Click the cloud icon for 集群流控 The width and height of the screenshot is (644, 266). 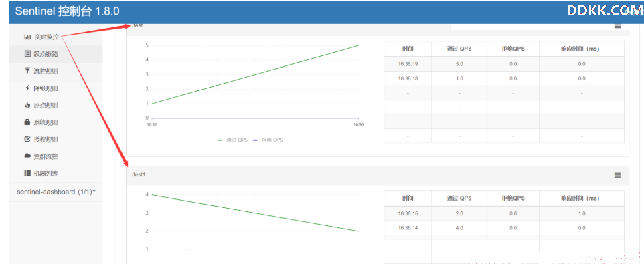27,156
